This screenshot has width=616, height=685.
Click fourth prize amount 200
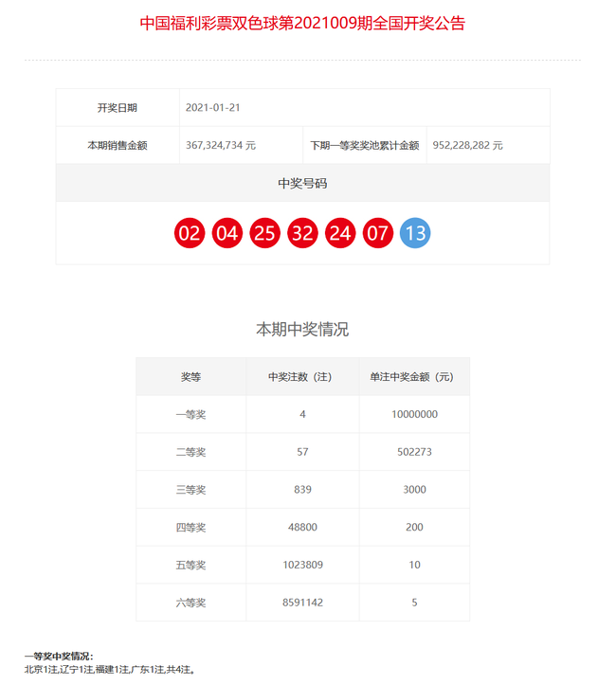[414, 527]
